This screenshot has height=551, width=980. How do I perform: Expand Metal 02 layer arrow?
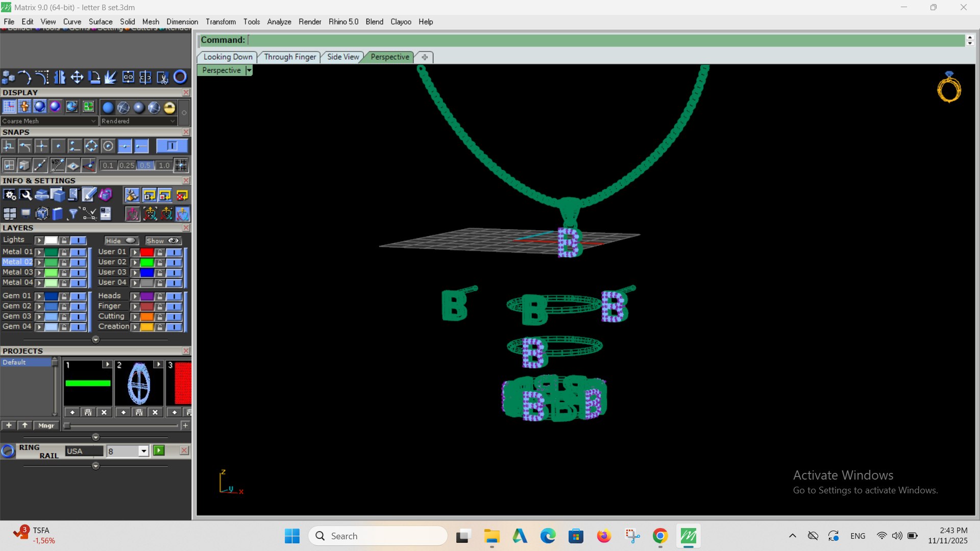coord(39,262)
